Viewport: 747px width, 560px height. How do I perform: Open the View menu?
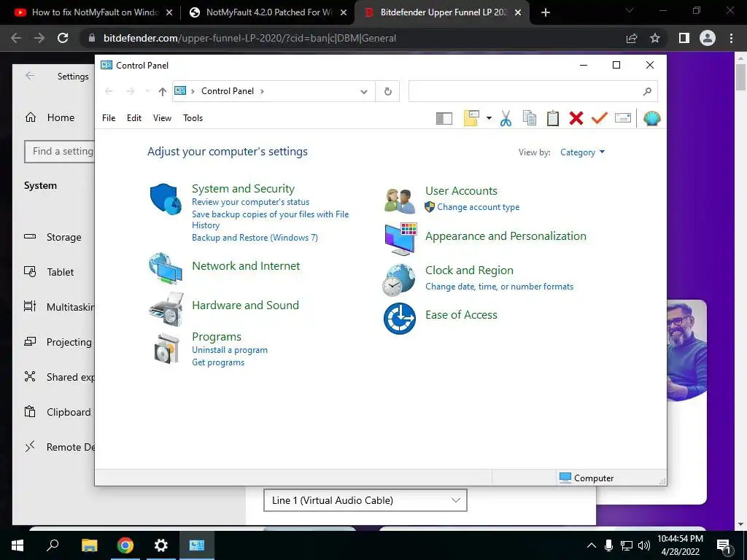pyautogui.click(x=162, y=118)
